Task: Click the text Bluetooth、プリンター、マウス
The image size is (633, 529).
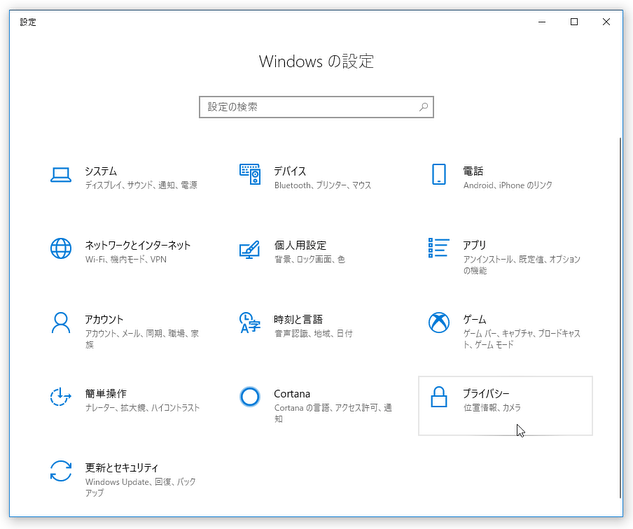Action: pyautogui.click(x=323, y=185)
